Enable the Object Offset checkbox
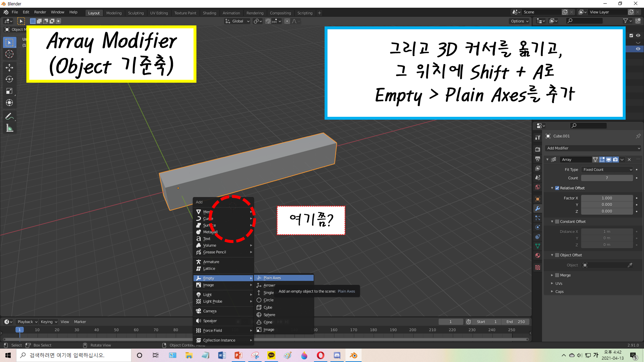Viewport: 644px width, 362px height. (557, 255)
